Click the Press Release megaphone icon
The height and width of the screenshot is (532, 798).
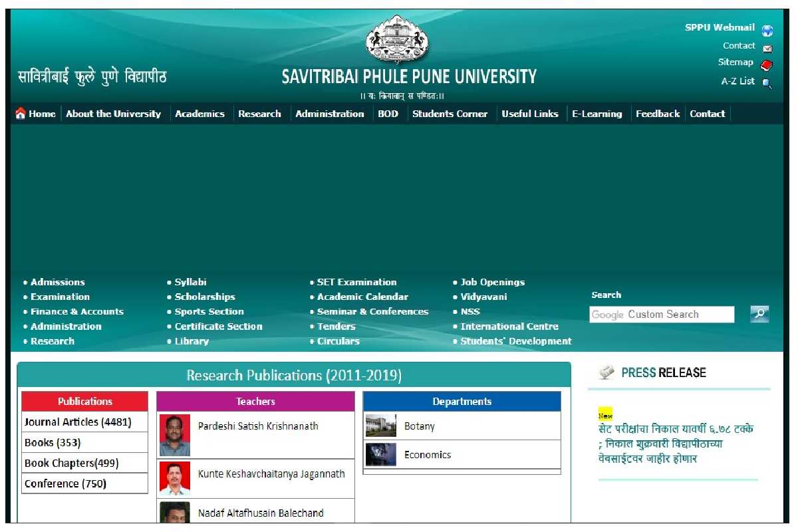click(x=606, y=373)
